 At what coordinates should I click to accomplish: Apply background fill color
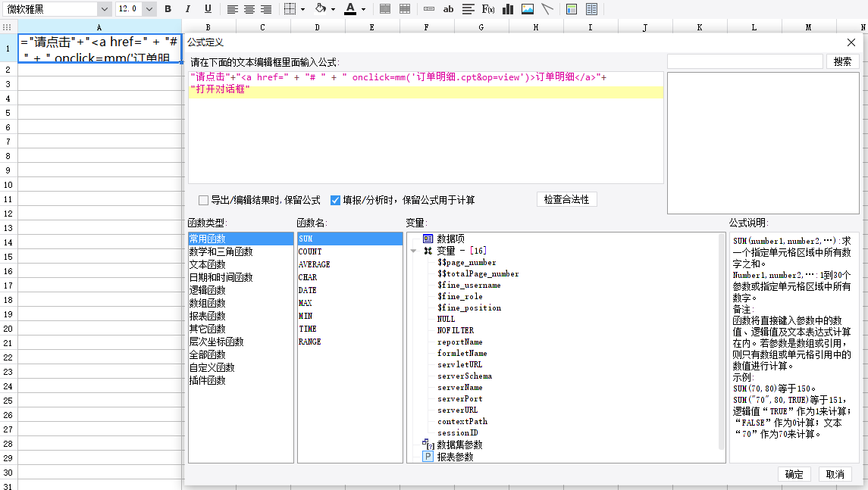point(321,9)
